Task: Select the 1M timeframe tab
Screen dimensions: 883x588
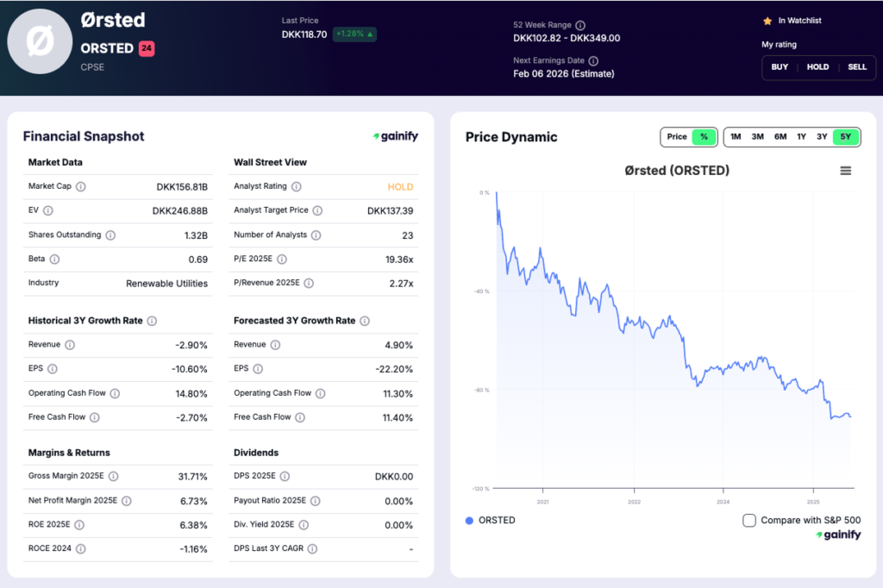Action: point(735,136)
